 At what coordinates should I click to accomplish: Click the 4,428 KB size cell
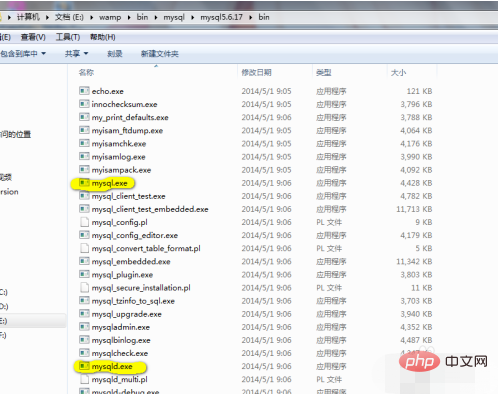point(416,183)
